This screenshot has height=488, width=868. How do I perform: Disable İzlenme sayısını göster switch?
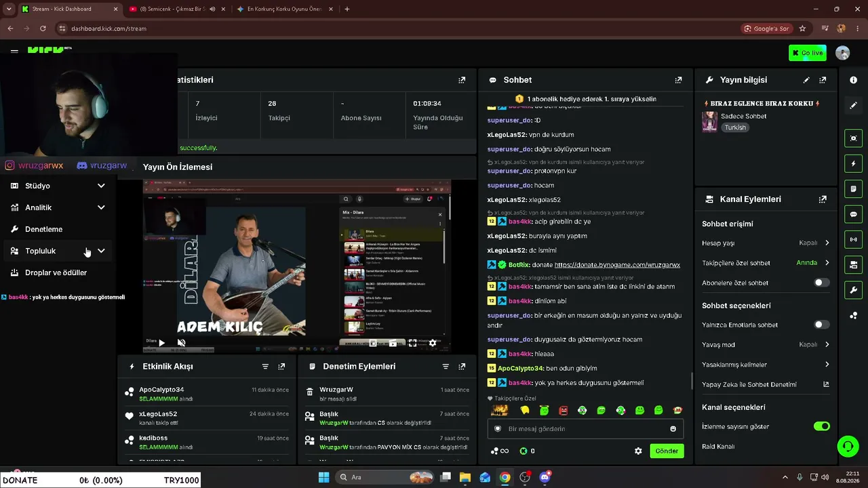821,426
